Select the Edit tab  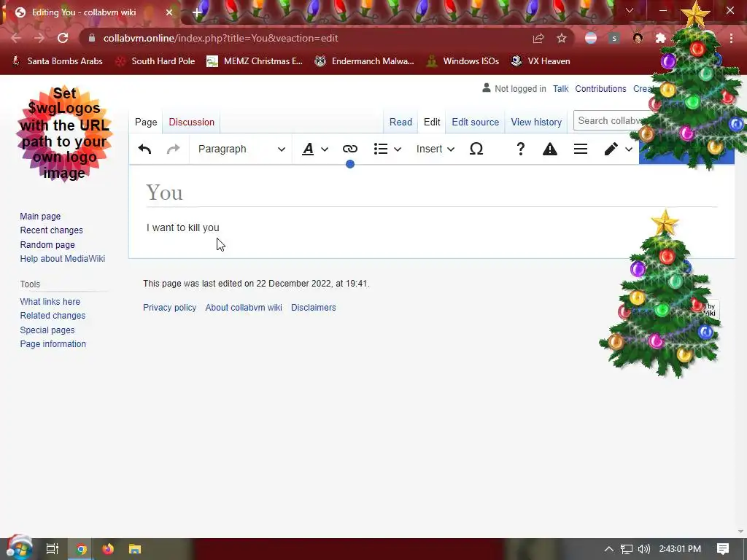[x=432, y=122]
